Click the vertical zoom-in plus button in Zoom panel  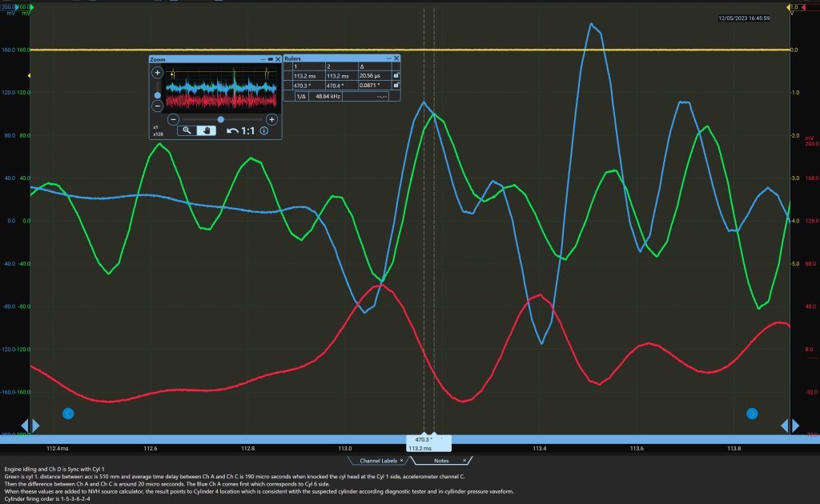pos(158,73)
